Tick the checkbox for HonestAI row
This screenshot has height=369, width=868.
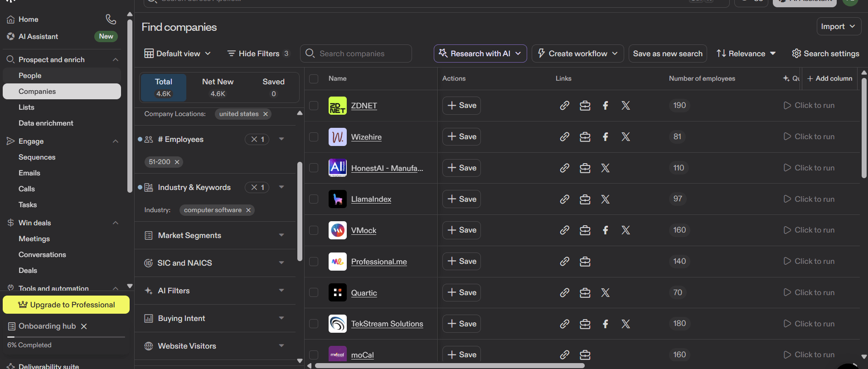(314, 168)
